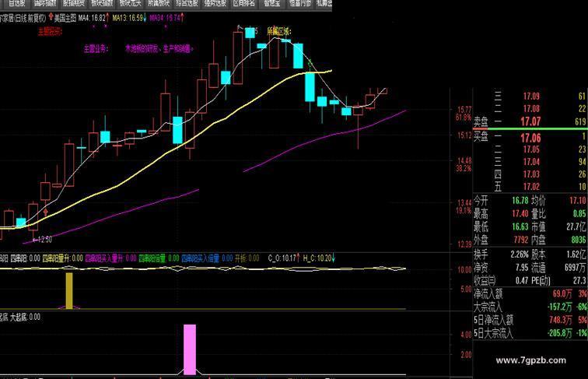Click the red arrow icon before 美国主图
Viewport: 588px width, 379px height.
coord(51,17)
